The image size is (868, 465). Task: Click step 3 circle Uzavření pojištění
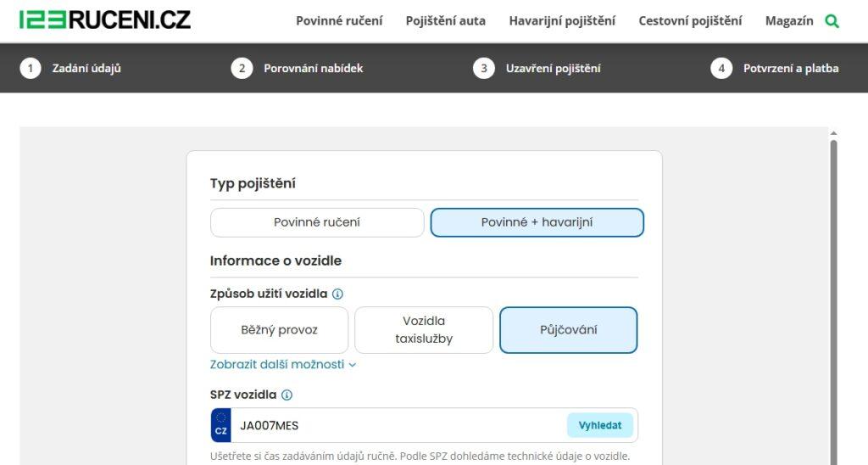tap(483, 69)
